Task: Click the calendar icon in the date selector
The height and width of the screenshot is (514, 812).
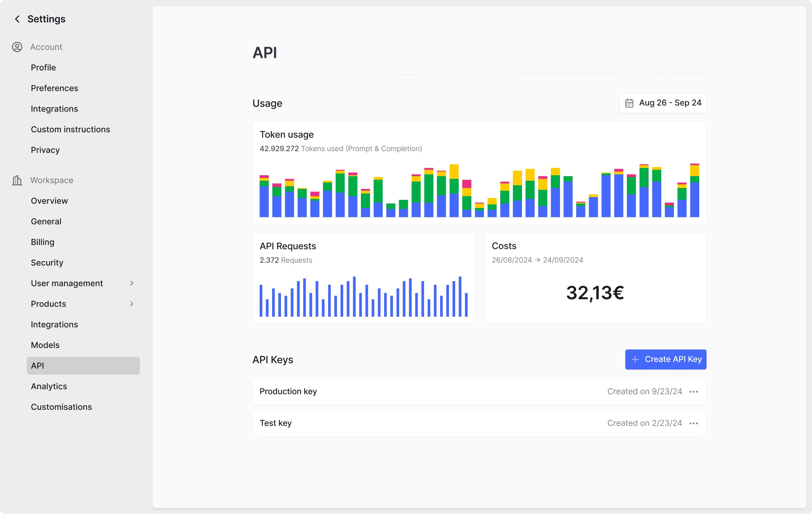Action: (630, 103)
